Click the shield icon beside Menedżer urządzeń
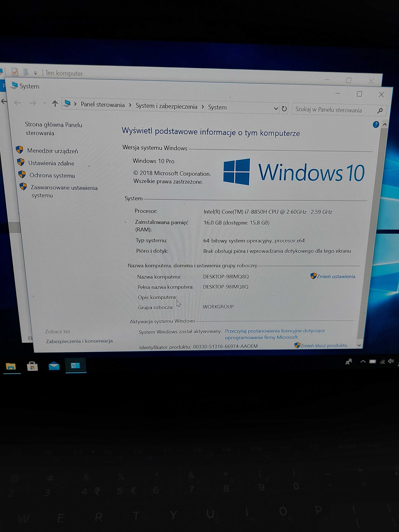Image resolution: width=399 pixels, height=532 pixels. click(19, 150)
